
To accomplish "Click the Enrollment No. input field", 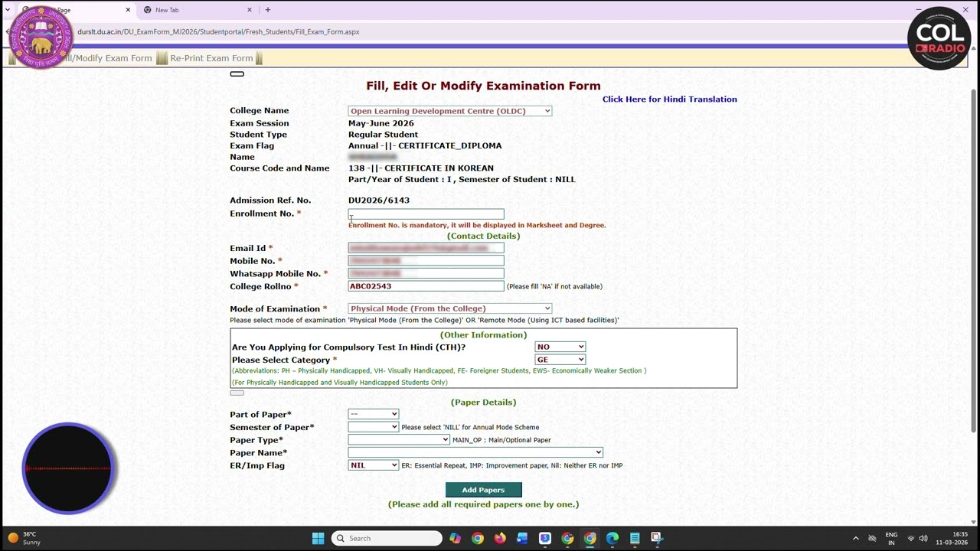I will tap(426, 214).
